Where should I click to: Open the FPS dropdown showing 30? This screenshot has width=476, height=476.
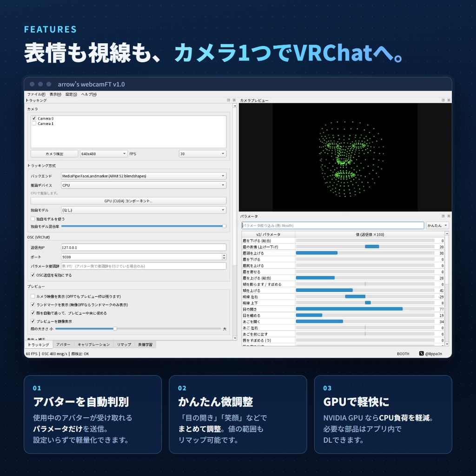click(x=203, y=154)
